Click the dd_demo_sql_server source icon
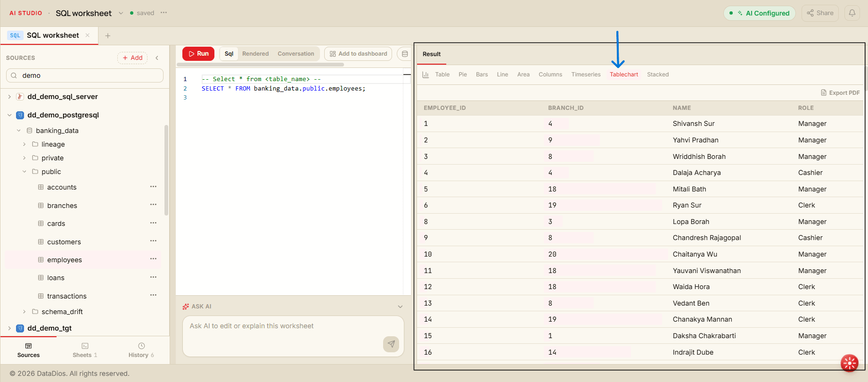This screenshot has height=382, width=868. click(20, 97)
